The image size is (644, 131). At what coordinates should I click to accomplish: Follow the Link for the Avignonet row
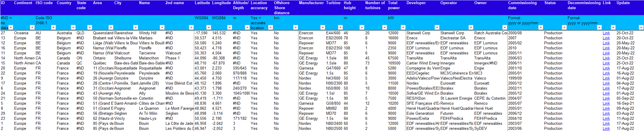click(x=606, y=88)
